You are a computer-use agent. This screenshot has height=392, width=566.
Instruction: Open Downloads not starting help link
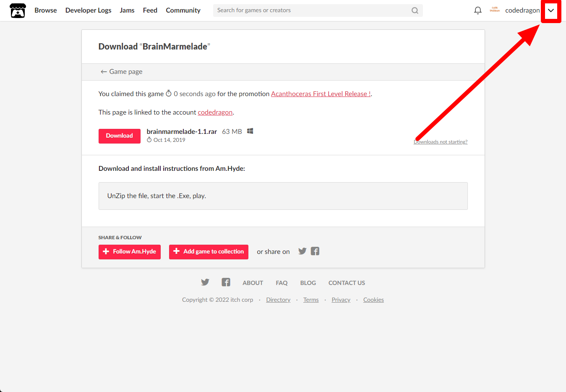tap(441, 142)
